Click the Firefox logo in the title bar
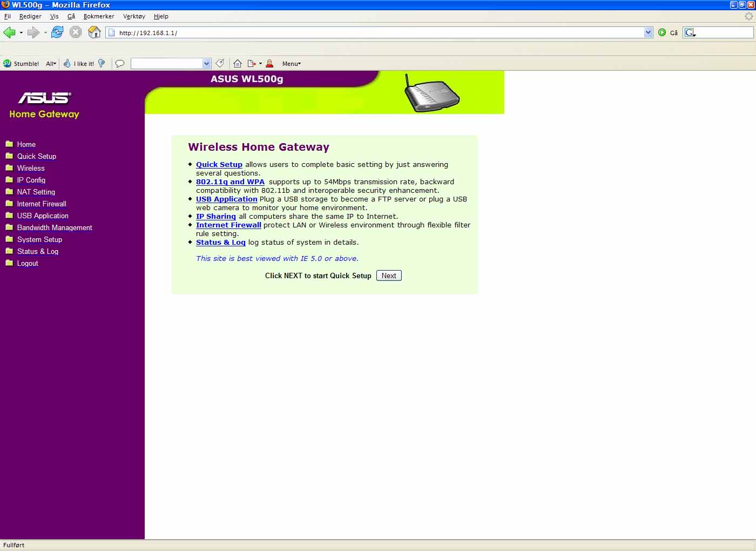Screen dimensions: 756x551 point(5,5)
